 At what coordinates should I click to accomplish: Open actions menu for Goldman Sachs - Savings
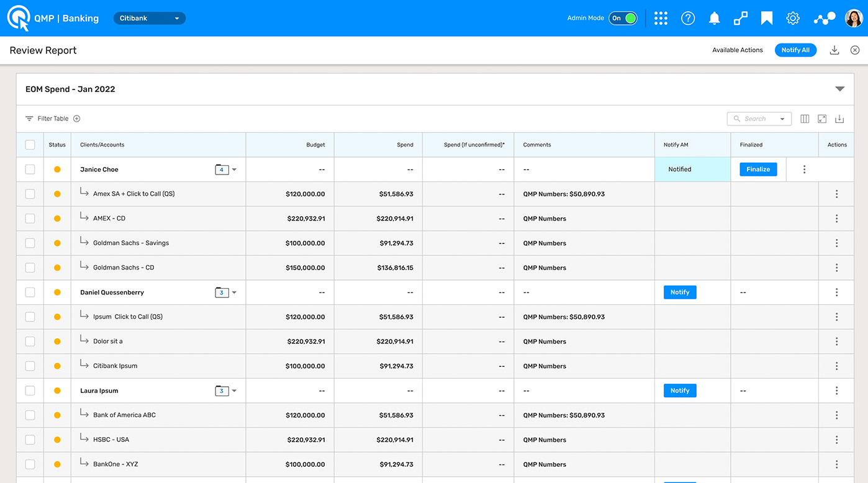coord(836,243)
